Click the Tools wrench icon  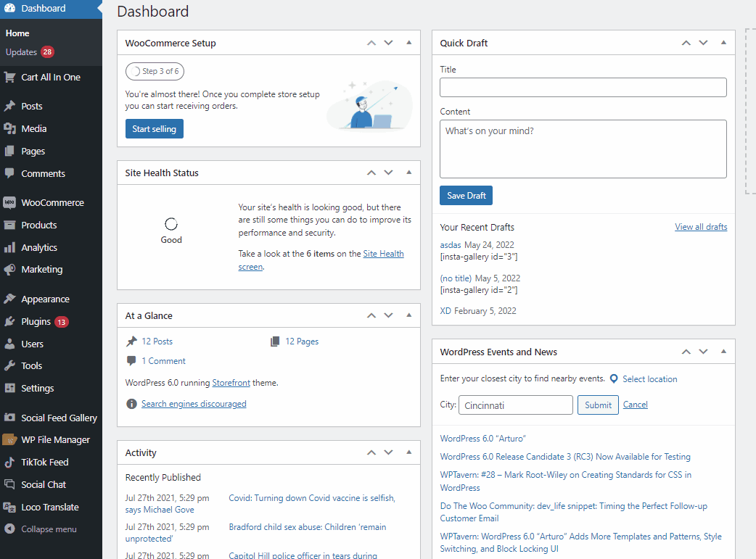tap(9, 365)
